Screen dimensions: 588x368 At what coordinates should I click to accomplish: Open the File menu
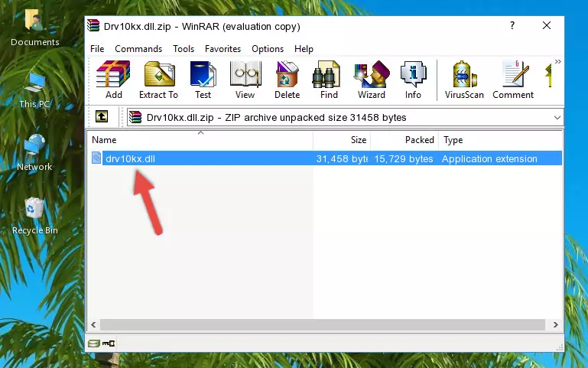click(x=97, y=49)
